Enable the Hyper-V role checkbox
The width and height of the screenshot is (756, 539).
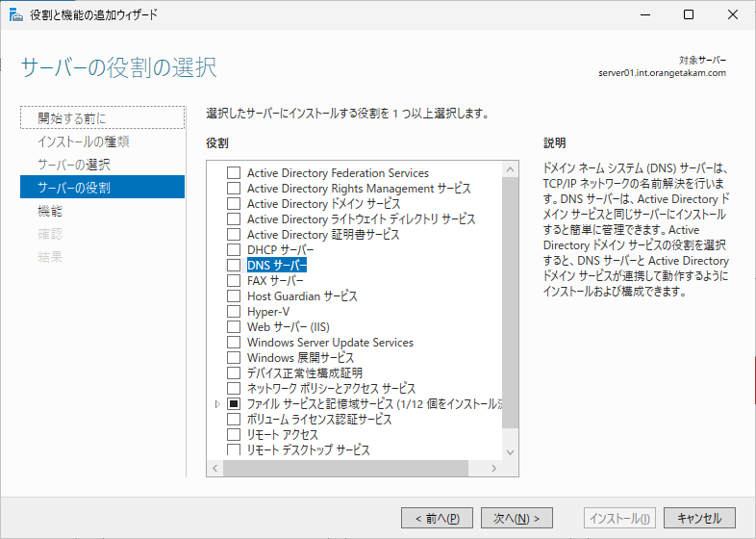coord(234,312)
